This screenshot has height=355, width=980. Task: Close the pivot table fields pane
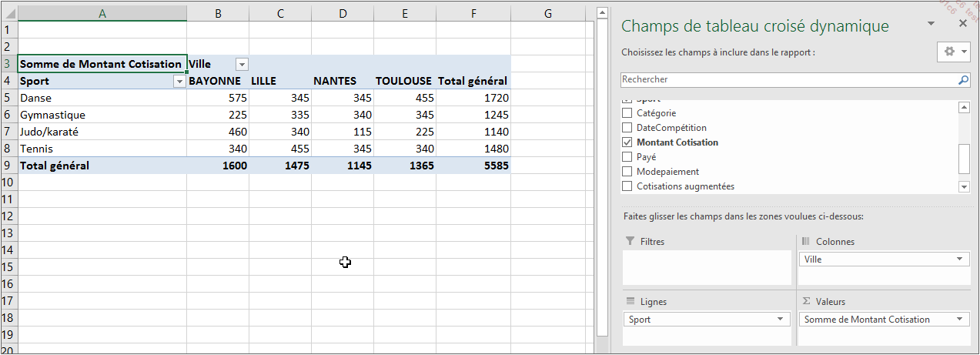click(962, 24)
